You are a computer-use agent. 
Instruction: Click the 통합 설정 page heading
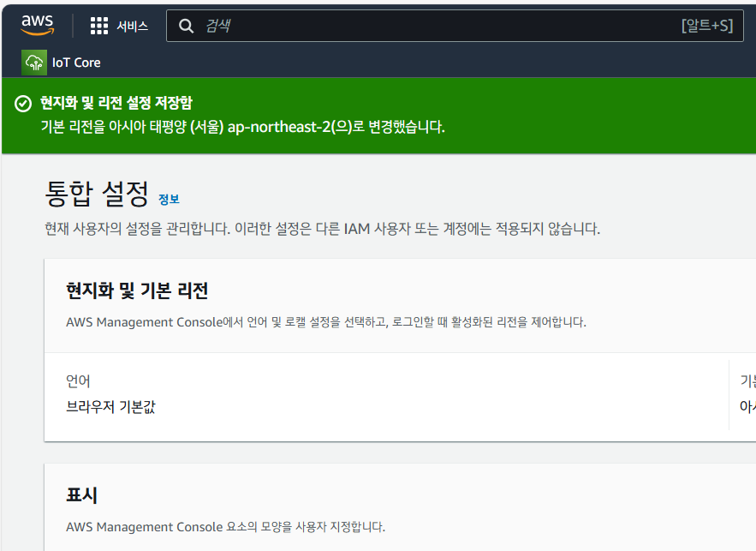click(x=97, y=194)
